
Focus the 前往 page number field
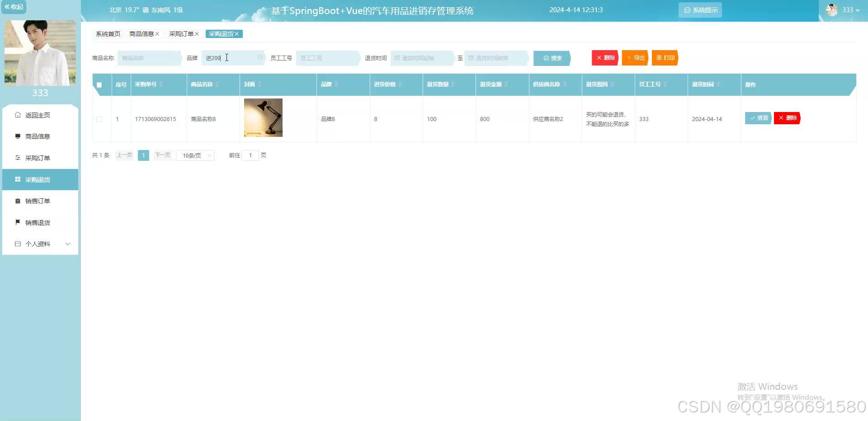coord(250,155)
